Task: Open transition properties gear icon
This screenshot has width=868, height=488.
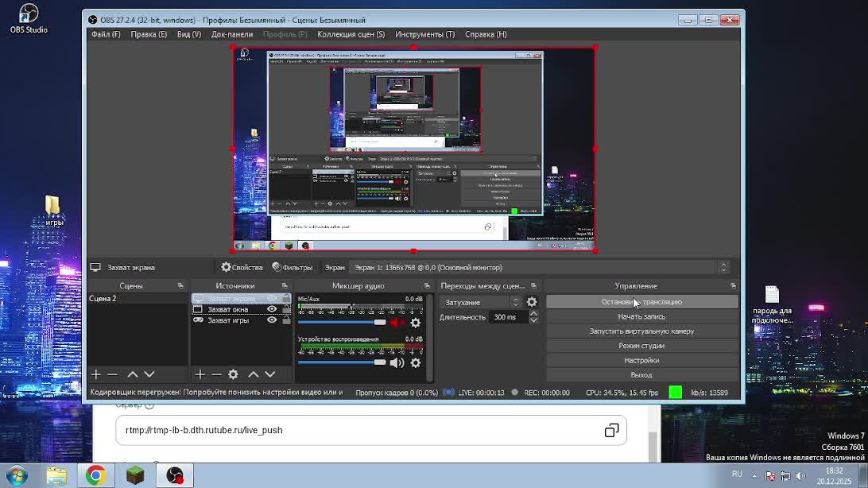Action: pos(532,302)
